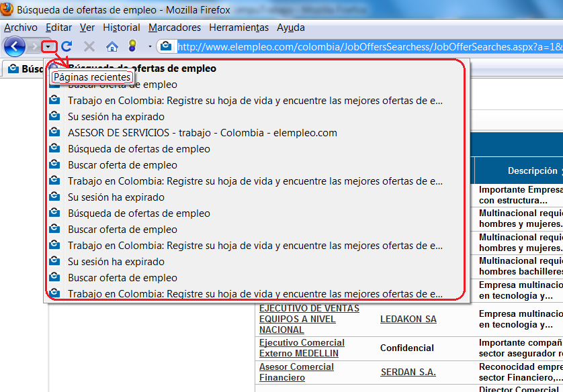
Task: Click the yellow light bulb toolbar icon
Action: coord(132,46)
